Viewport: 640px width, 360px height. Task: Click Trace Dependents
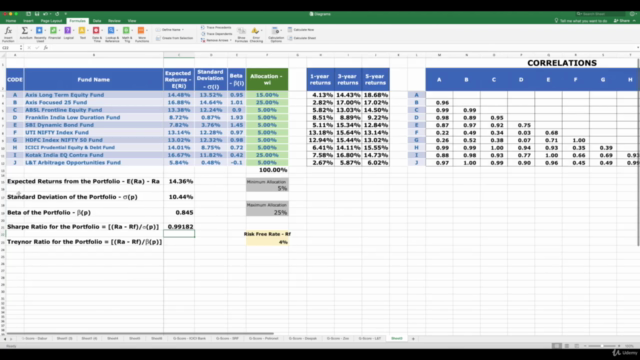[x=217, y=34]
